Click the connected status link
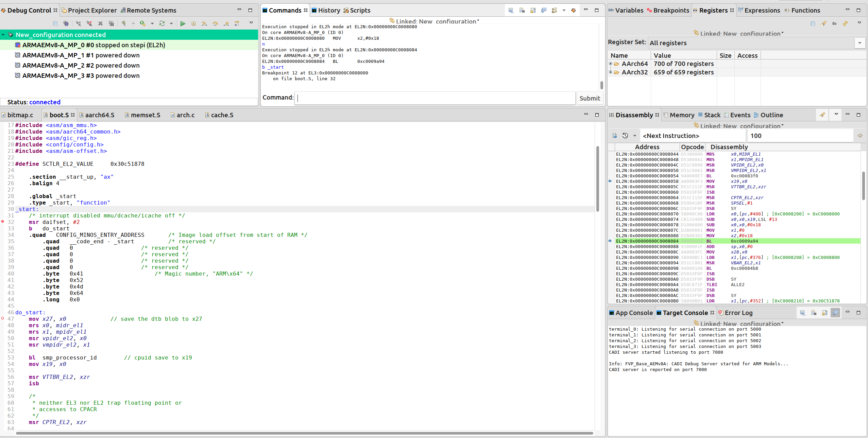Image resolution: width=868 pixels, height=438 pixels. tap(45, 102)
